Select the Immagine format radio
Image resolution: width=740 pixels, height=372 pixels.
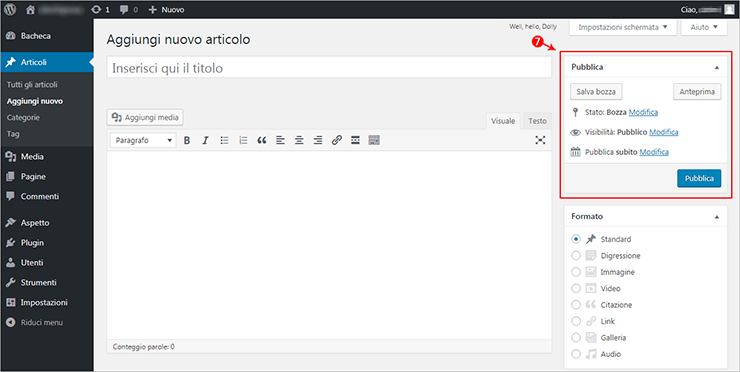pyautogui.click(x=576, y=272)
